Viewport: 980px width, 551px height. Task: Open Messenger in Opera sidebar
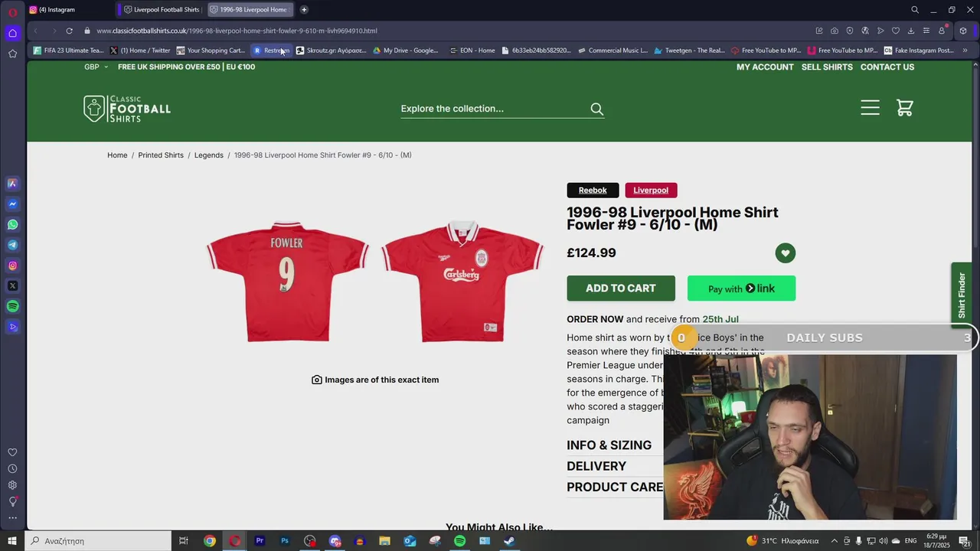pyautogui.click(x=12, y=204)
